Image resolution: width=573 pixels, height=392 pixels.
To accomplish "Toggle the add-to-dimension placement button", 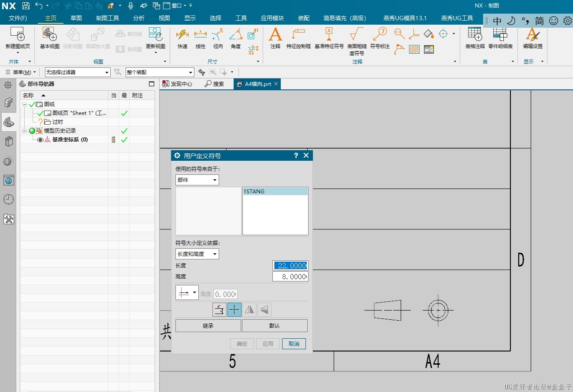I will (219, 310).
